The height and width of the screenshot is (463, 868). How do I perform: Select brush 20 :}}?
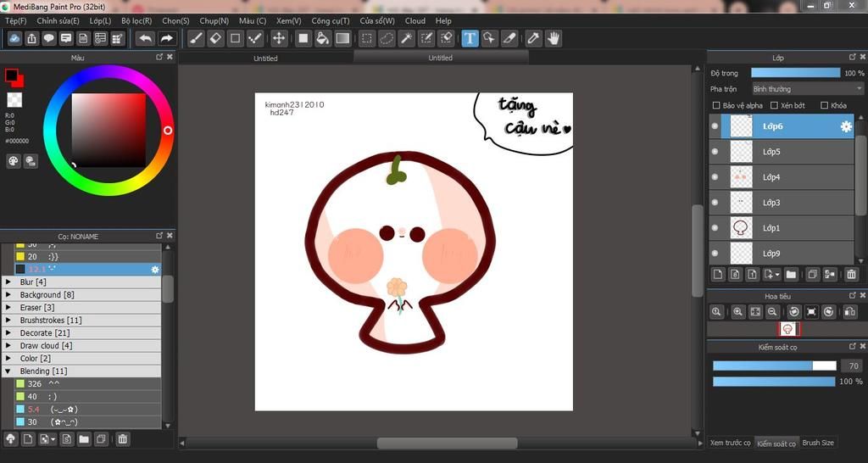tap(87, 256)
